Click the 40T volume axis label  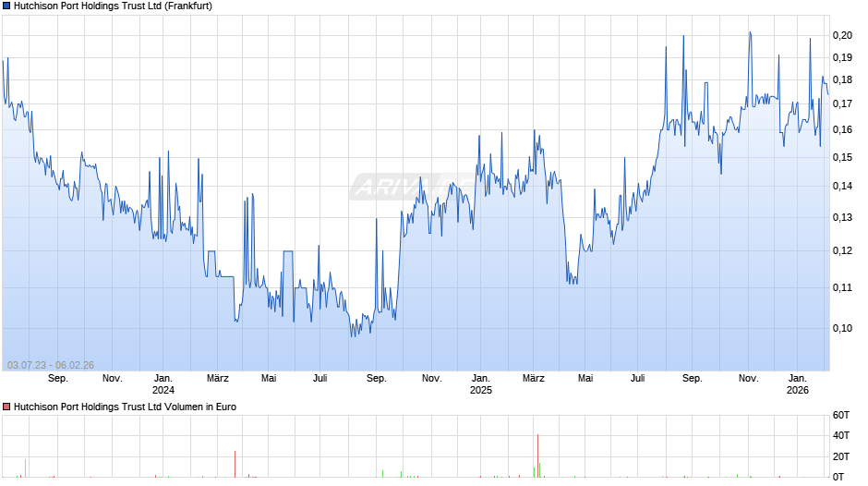pyautogui.click(x=841, y=435)
